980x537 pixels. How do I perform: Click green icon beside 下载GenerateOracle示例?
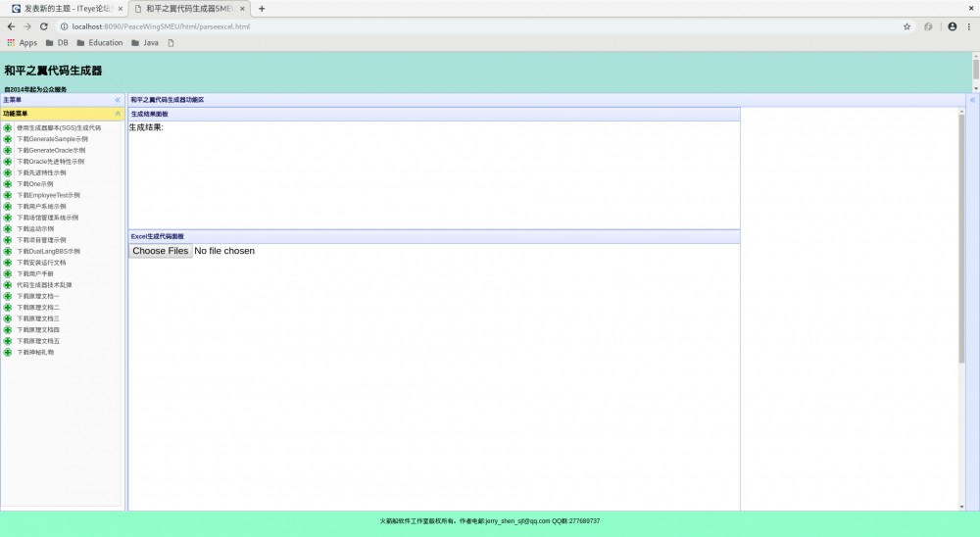pyautogui.click(x=8, y=150)
